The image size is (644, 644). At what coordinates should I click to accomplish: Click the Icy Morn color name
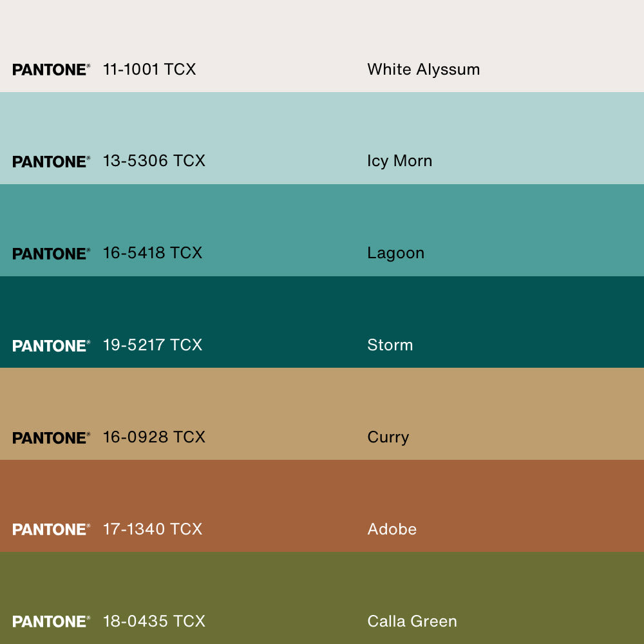(399, 161)
